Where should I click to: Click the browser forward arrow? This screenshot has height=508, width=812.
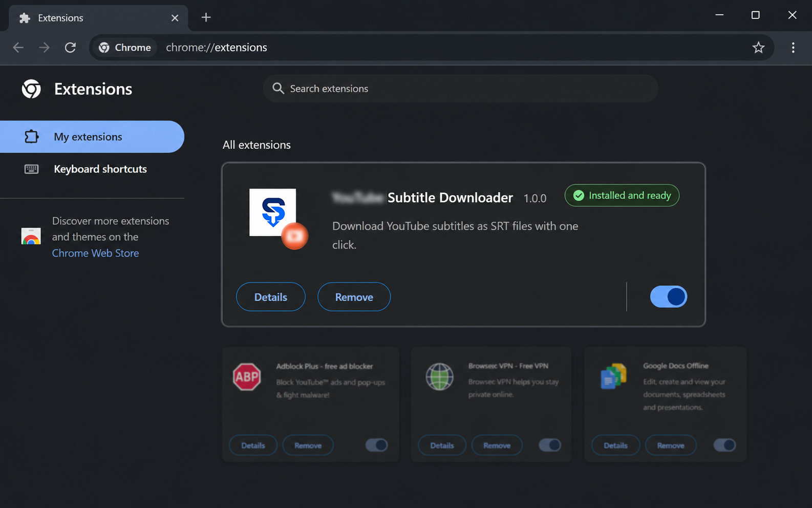click(45, 48)
